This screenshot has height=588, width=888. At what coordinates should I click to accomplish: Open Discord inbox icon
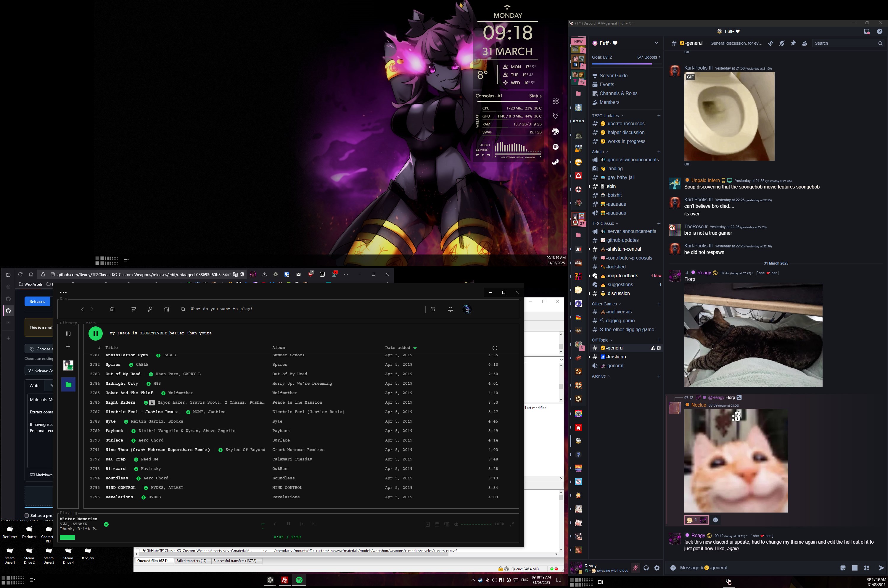tap(867, 31)
